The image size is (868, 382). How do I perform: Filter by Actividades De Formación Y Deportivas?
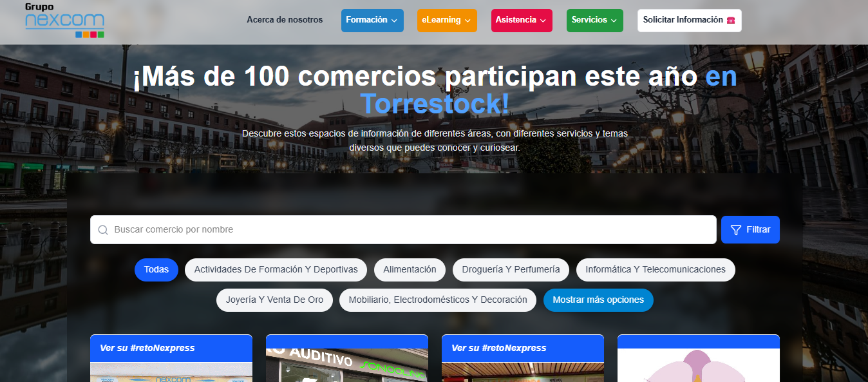(276, 269)
